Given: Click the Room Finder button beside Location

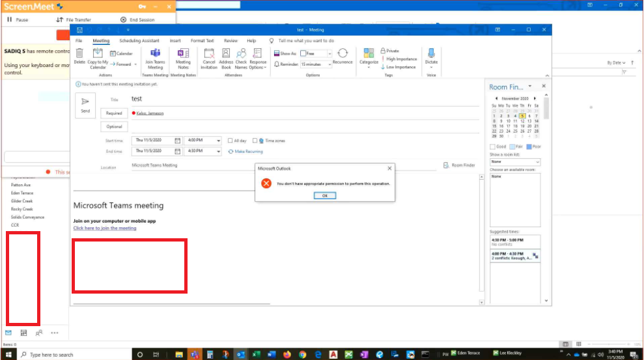Looking at the screenshot, I should coord(459,165).
